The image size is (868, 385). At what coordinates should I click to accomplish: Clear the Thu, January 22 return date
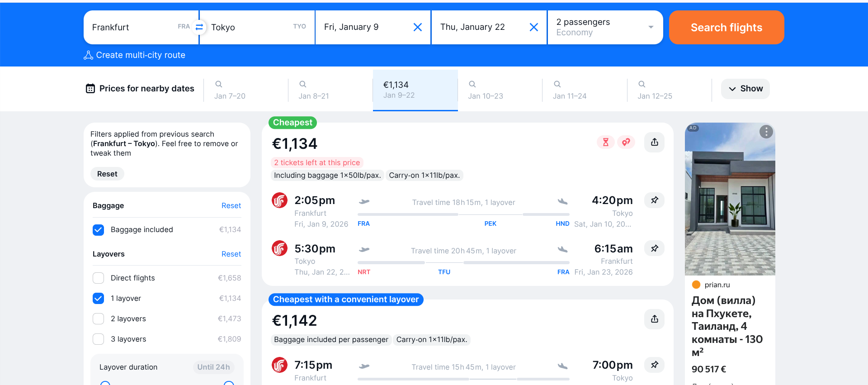(x=533, y=27)
